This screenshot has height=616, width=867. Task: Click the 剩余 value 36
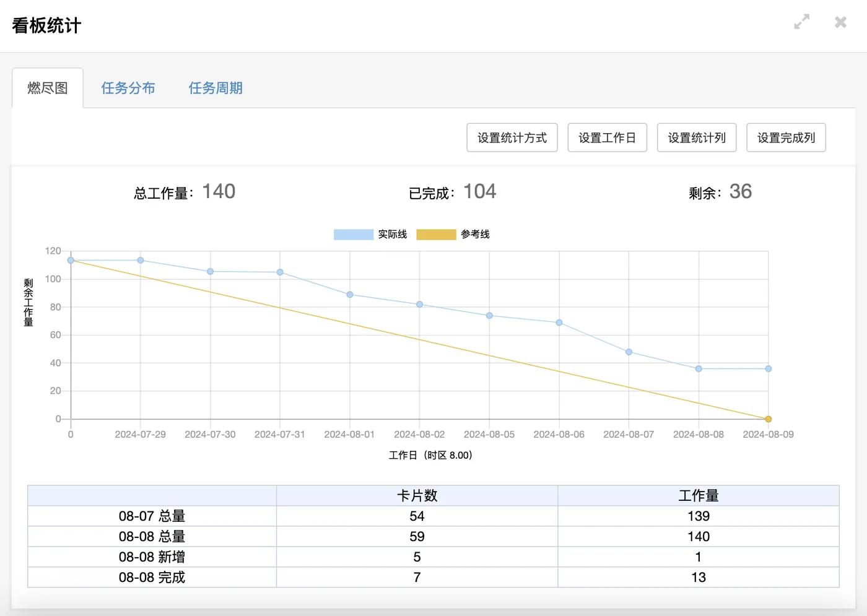(741, 191)
